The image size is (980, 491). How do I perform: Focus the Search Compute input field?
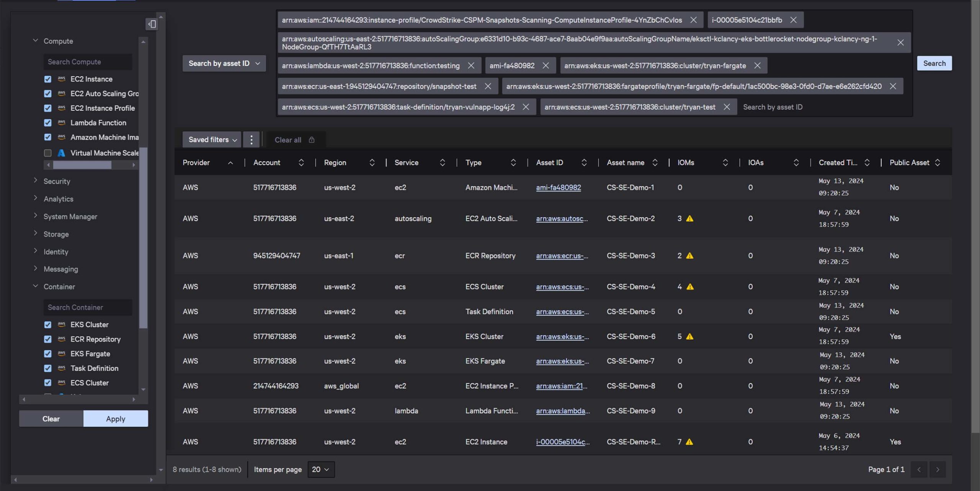[88, 62]
